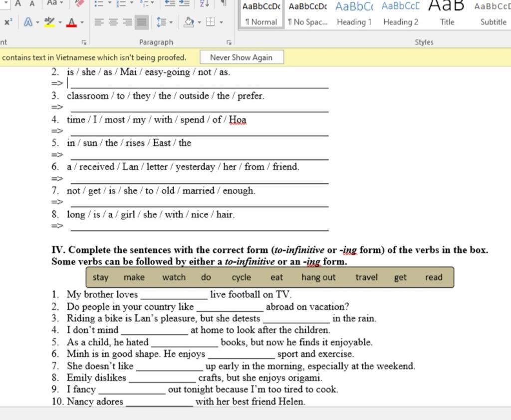Click the Styles group label
Viewport: 511px width, 420px height.
(424, 42)
